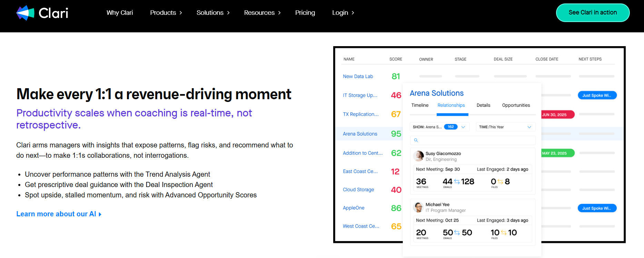Switch to the Opportunities tab
Viewport: 644px width, 258px height.
coord(516,105)
